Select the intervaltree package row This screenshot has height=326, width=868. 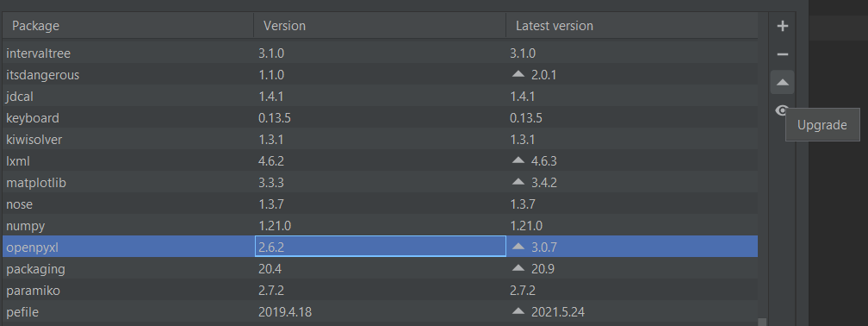(x=380, y=53)
